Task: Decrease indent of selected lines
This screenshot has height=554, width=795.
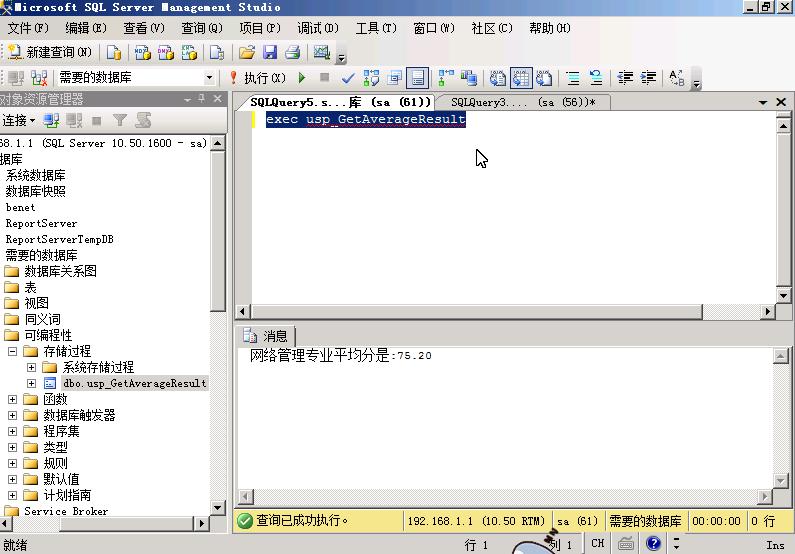Action: [x=625, y=78]
